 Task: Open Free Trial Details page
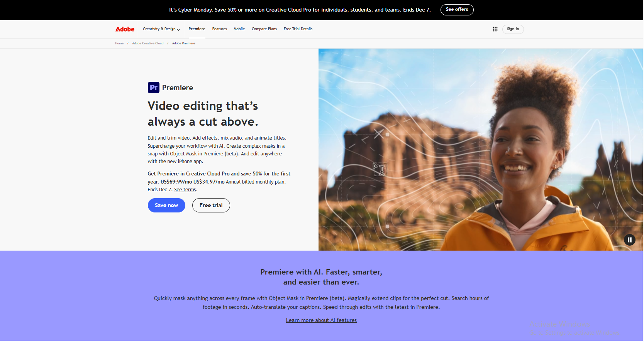298,29
